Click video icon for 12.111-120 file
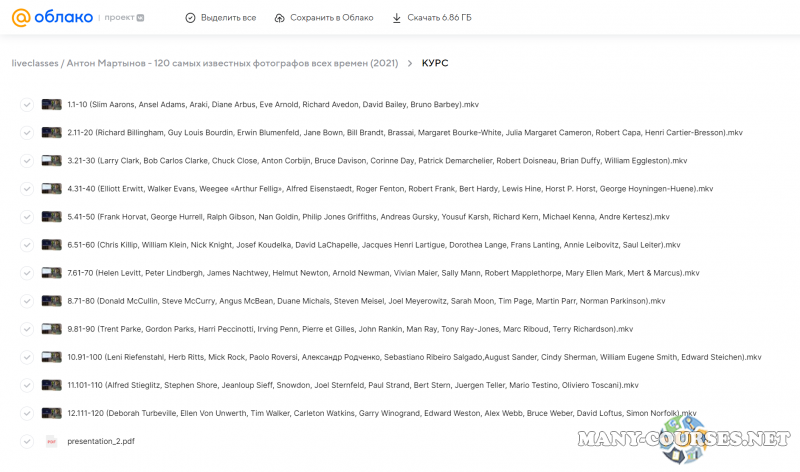The image size is (800, 472). pyautogui.click(x=52, y=413)
